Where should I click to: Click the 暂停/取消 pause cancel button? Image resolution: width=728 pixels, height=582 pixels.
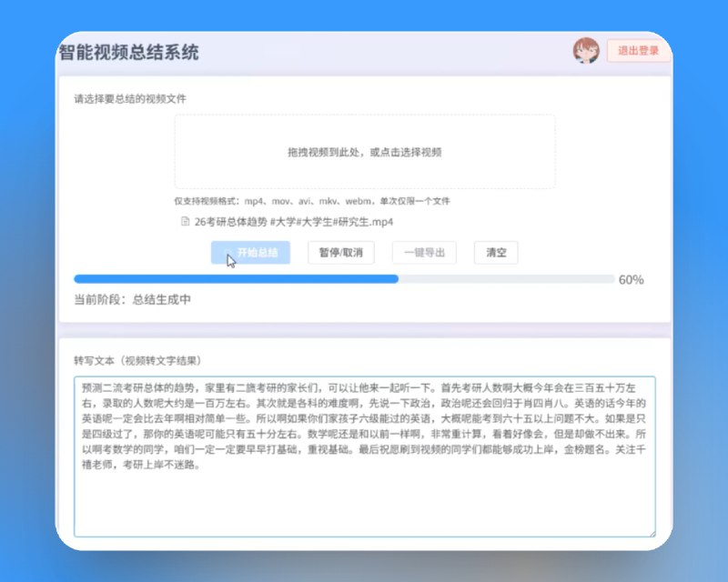[x=341, y=253]
